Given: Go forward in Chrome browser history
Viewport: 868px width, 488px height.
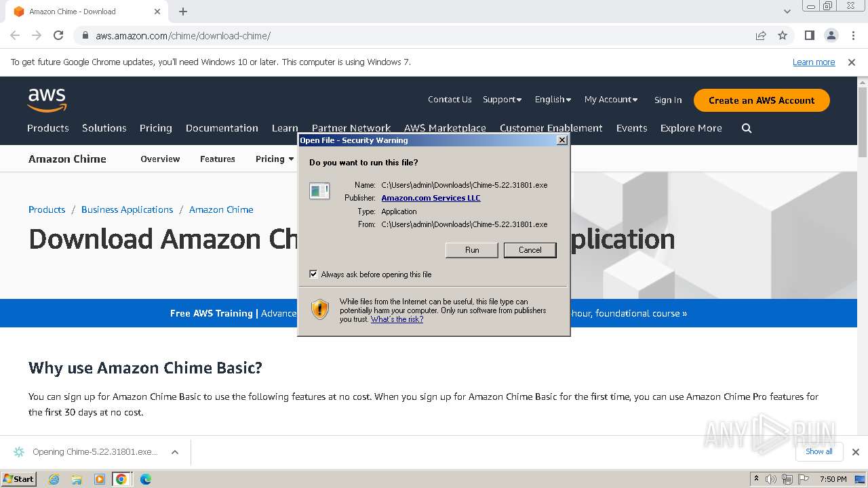Looking at the screenshot, I should coord(37,35).
